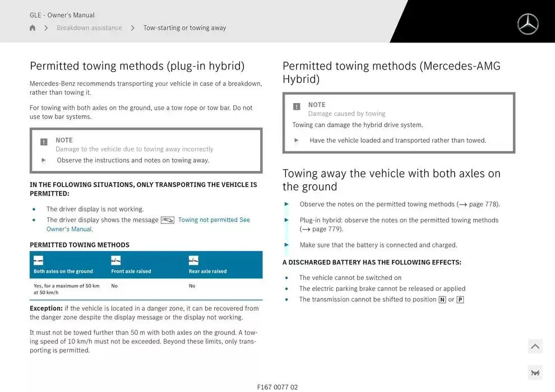Screen dimensions: 555x392
Task: Open the Breakdown assistance breadcrumb
Action: point(89,28)
